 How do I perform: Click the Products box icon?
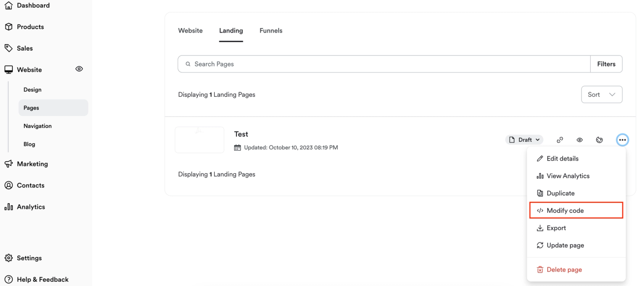8,27
